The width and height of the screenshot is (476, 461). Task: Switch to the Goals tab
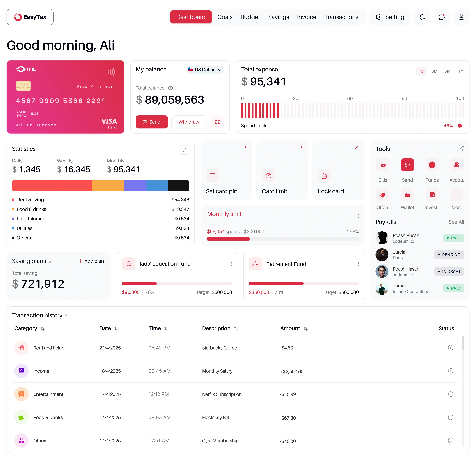(225, 17)
